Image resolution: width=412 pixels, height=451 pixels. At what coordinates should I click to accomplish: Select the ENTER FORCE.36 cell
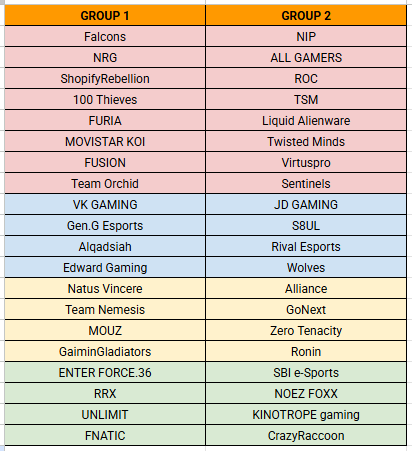tap(105, 372)
